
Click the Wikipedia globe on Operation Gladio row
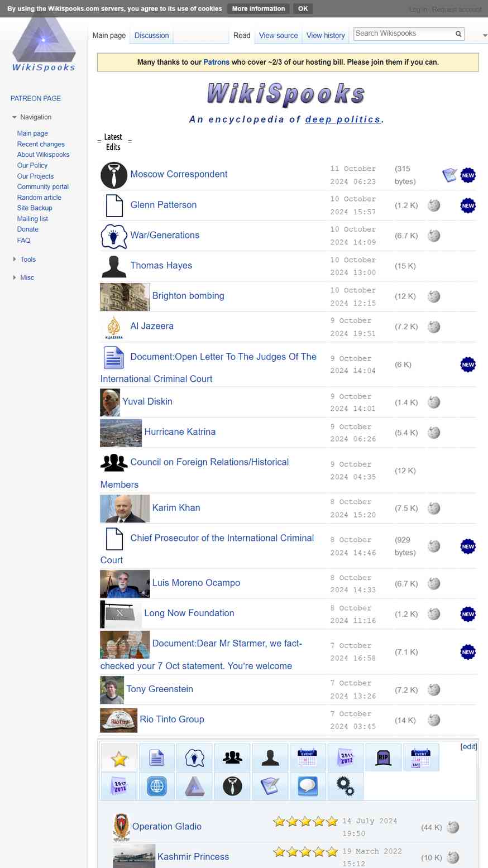(x=453, y=827)
